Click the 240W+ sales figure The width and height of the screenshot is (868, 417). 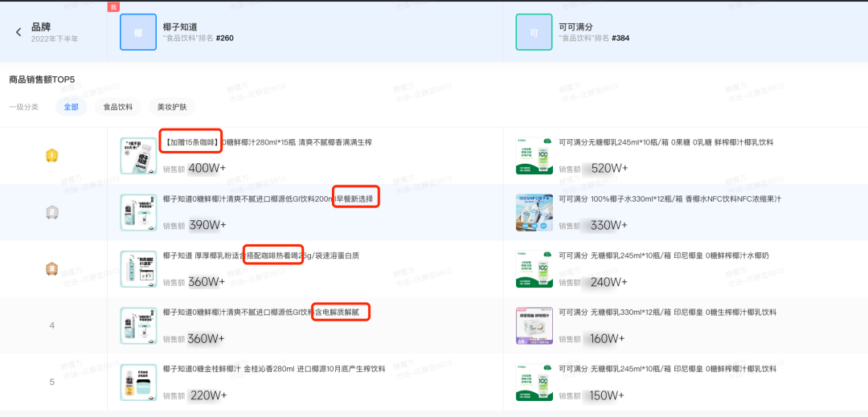609,281
